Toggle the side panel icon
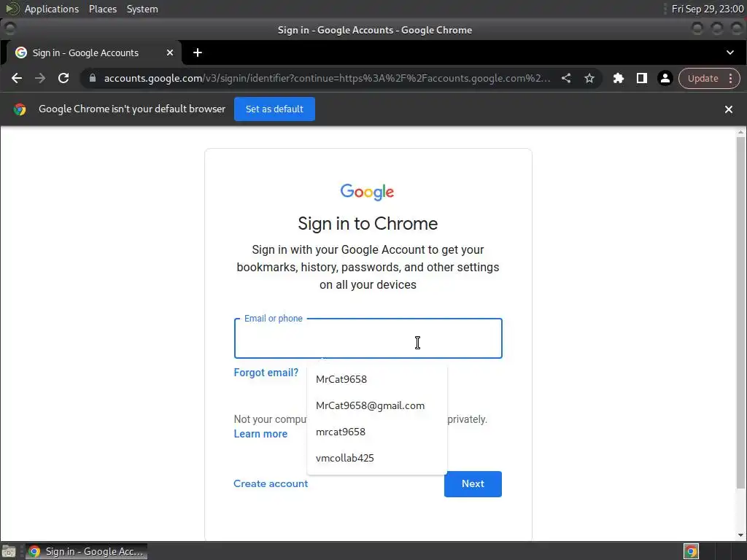 coord(642,78)
